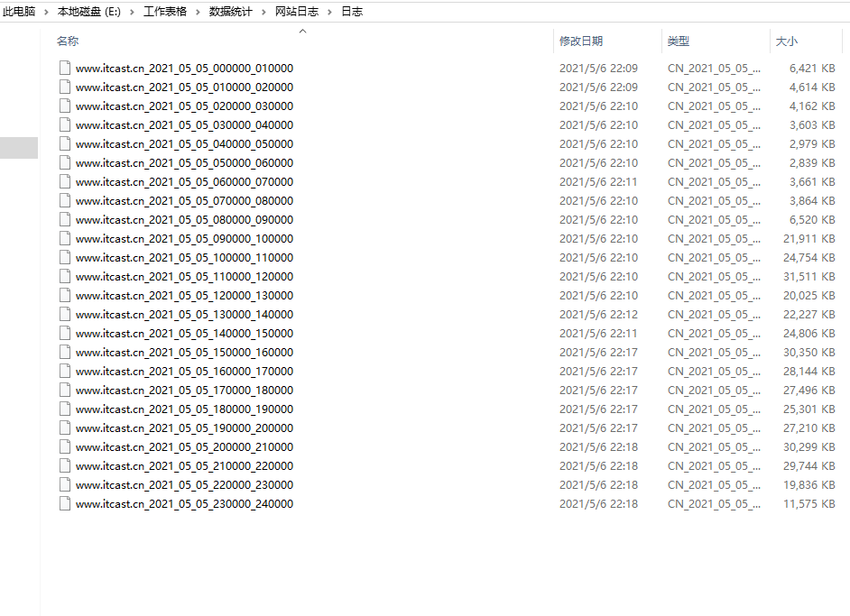Click file icon of 080000_090000 log
Image resolution: width=850 pixels, height=616 pixels.
point(65,219)
